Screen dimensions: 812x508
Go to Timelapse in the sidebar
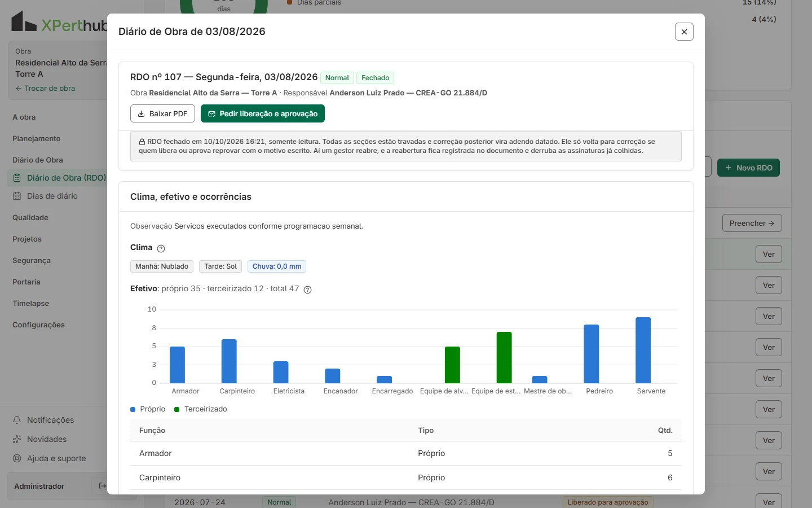tap(31, 304)
